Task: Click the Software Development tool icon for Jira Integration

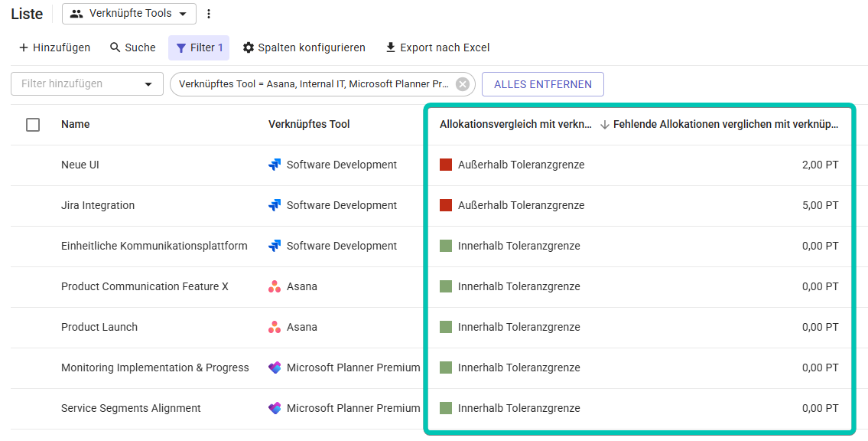Action: [275, 204]
